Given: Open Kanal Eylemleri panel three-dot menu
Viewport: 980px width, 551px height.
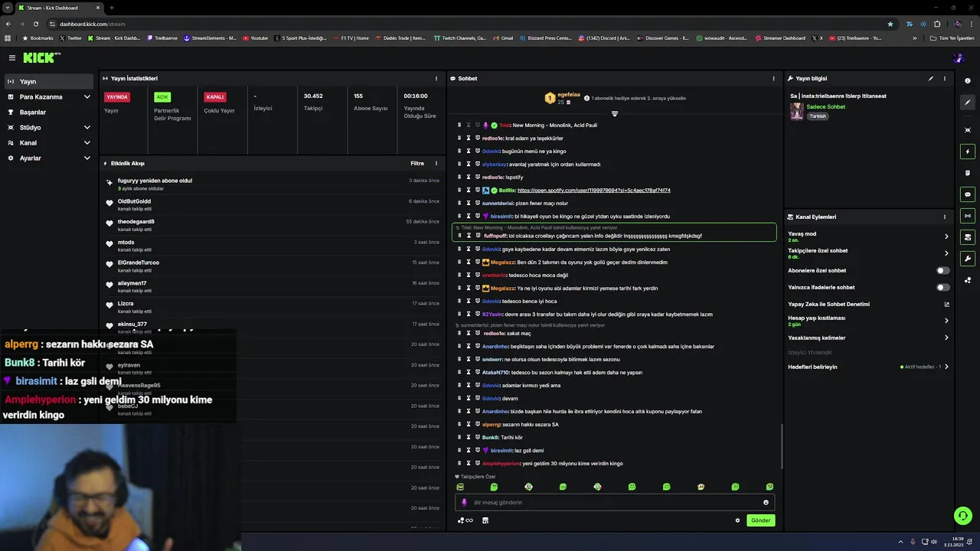Looking at the screenshot, I should click(944, 217).
